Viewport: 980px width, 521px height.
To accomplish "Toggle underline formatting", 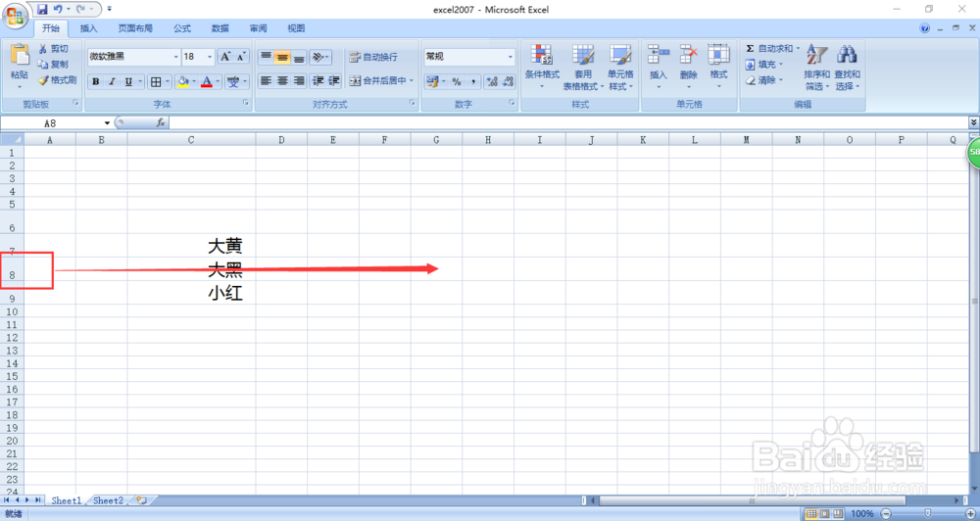I will pyautogui.click(x=128, y=81).
